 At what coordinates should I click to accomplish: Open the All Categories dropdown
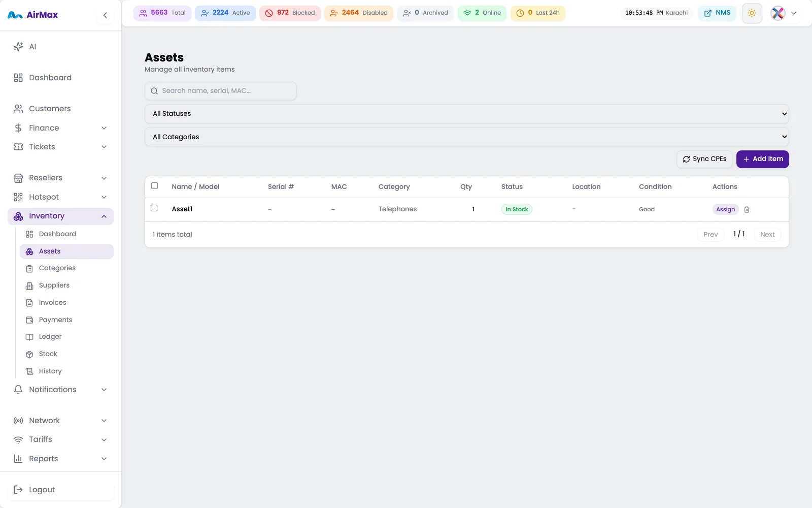click(x=466, y=137)
